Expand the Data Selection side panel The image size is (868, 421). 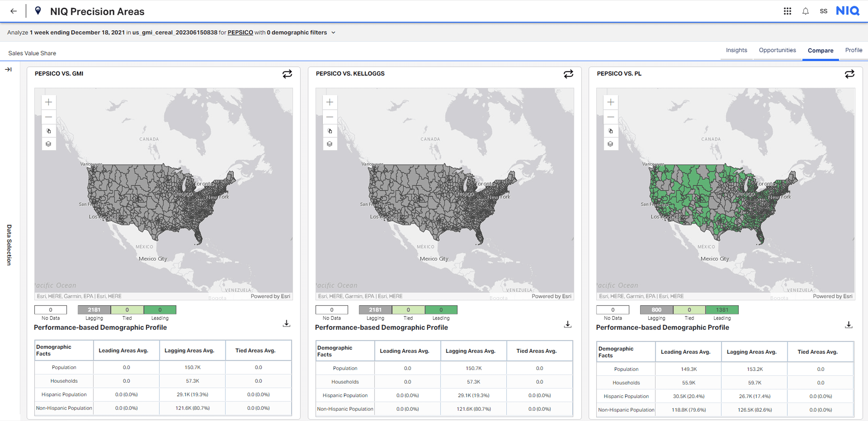8,69
